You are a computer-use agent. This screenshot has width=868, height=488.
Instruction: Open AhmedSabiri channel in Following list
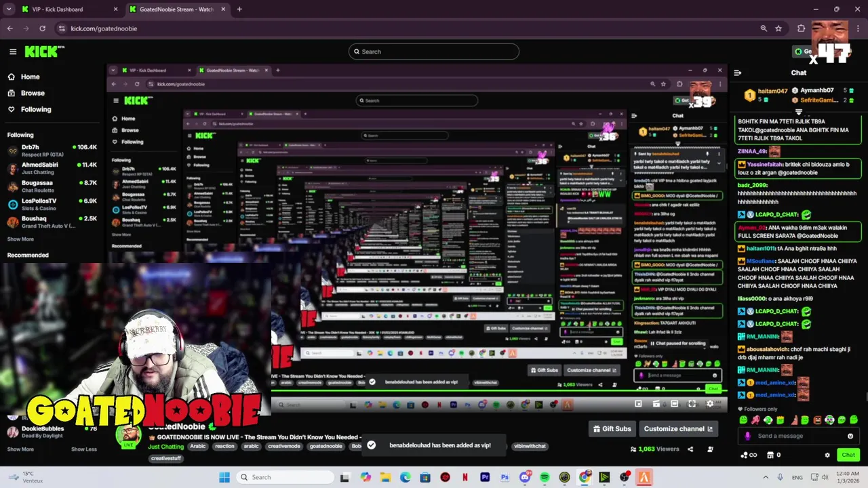click(52, 167)
